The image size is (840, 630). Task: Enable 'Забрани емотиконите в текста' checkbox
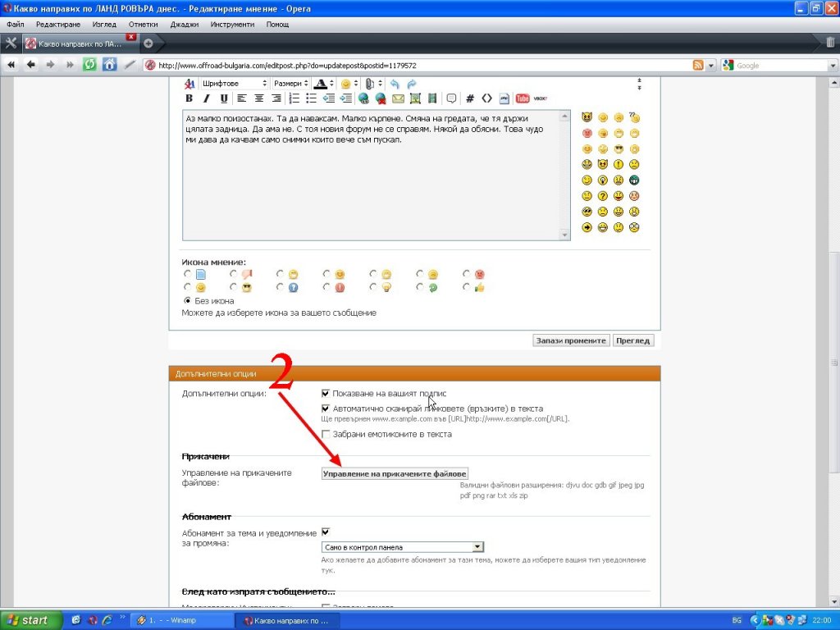point(325,434)
